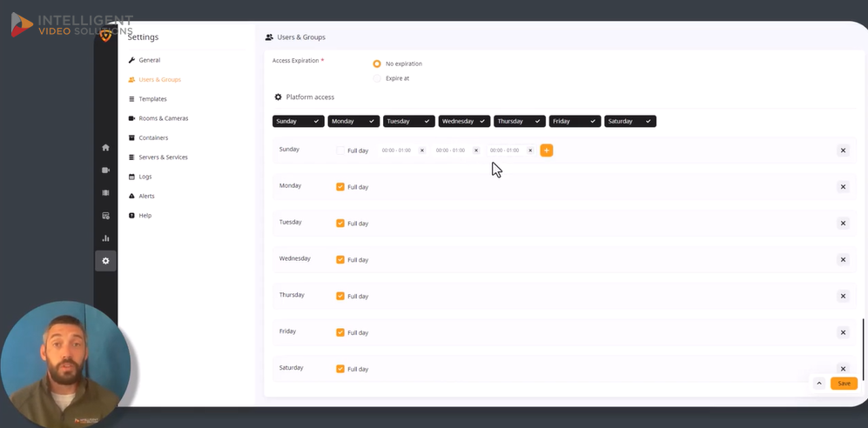Click the list icon beside Templates

(131, 99)
